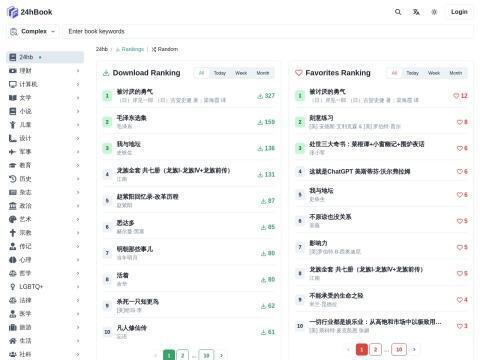Expand the LGBTQ+ category chevron

(78, 287)
